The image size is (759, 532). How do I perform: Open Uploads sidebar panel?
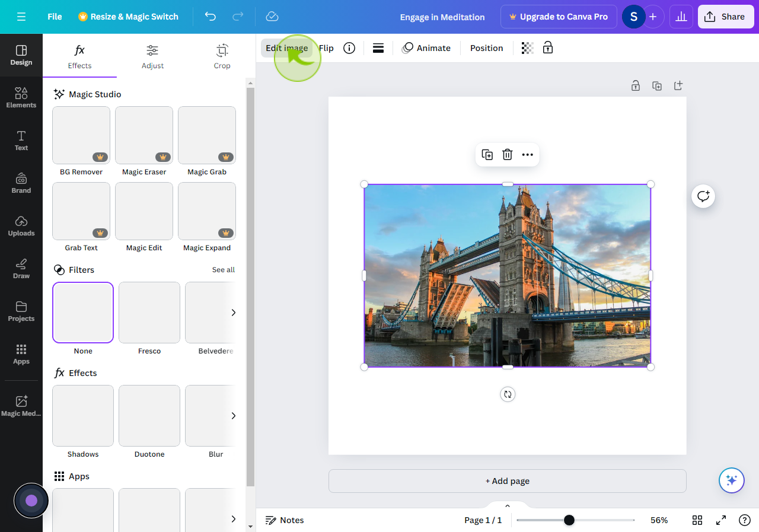21,226
